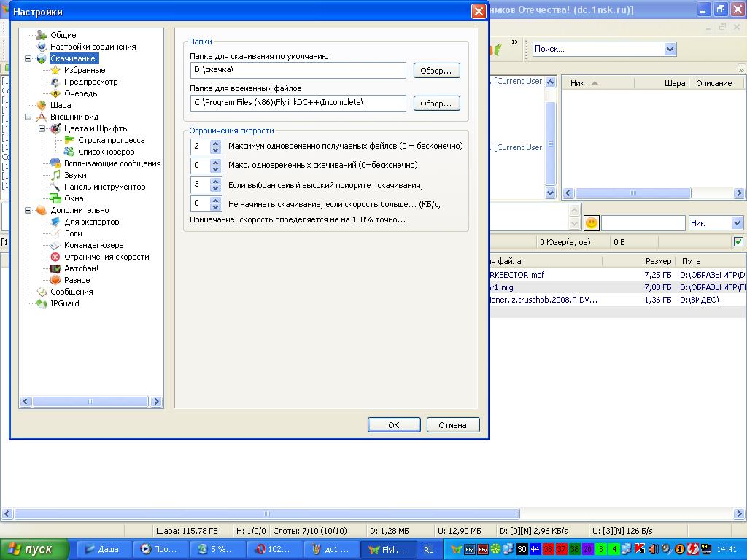Image resolution: width=747 pixels, height=560 pixels.
Task: Click the star icon next to Избранные
Action: pos(55,70)
